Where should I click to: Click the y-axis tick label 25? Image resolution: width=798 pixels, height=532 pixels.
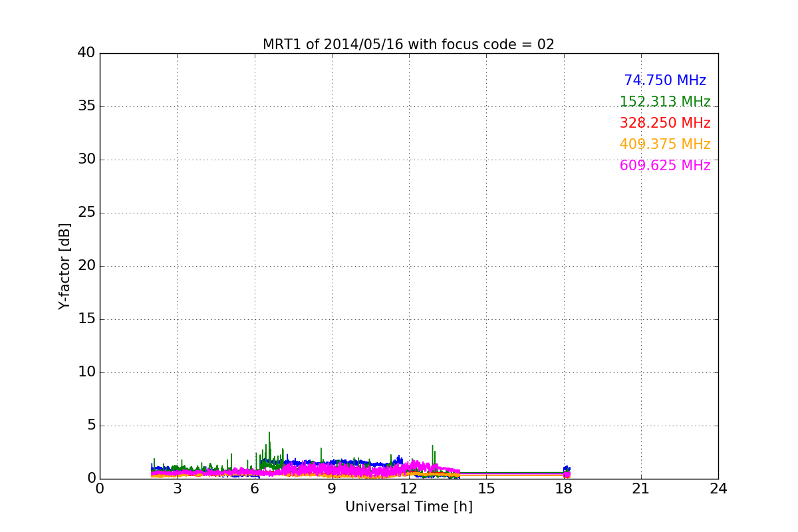pyautogui.click(x=86, y=213)
